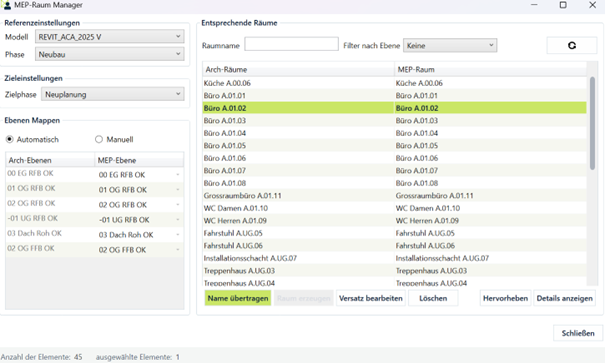
Task: Select Arch-Räume row Büro A.01.05
Action: click(298, 145)
